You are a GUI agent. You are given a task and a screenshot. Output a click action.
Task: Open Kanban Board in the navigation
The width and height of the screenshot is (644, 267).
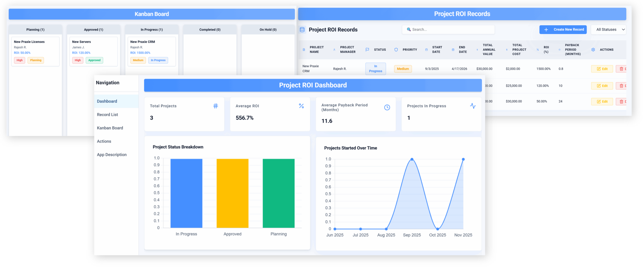coord(116,128)
